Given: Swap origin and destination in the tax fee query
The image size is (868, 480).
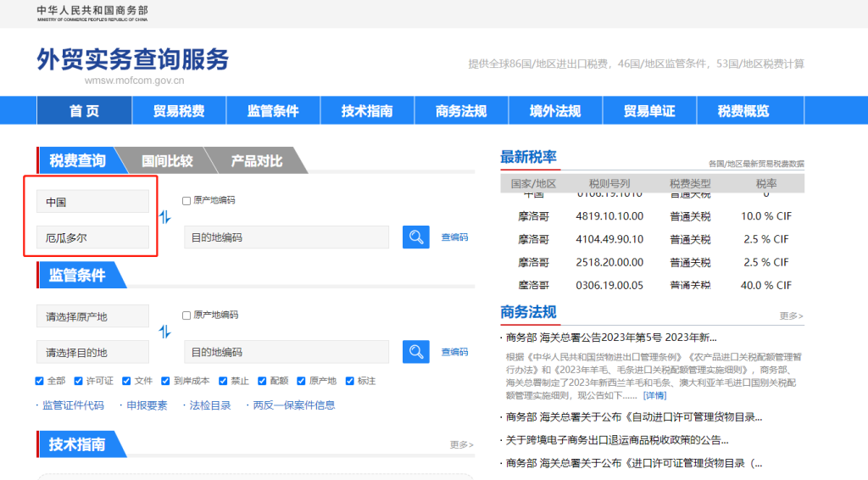Looking at the screenshot, I should tap(165, 217).
